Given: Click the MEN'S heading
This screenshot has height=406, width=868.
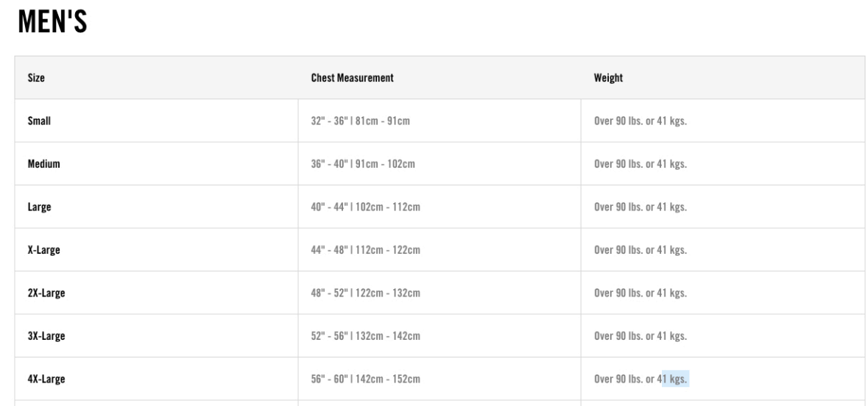Looking at the screenshot, I should point(52,22).
